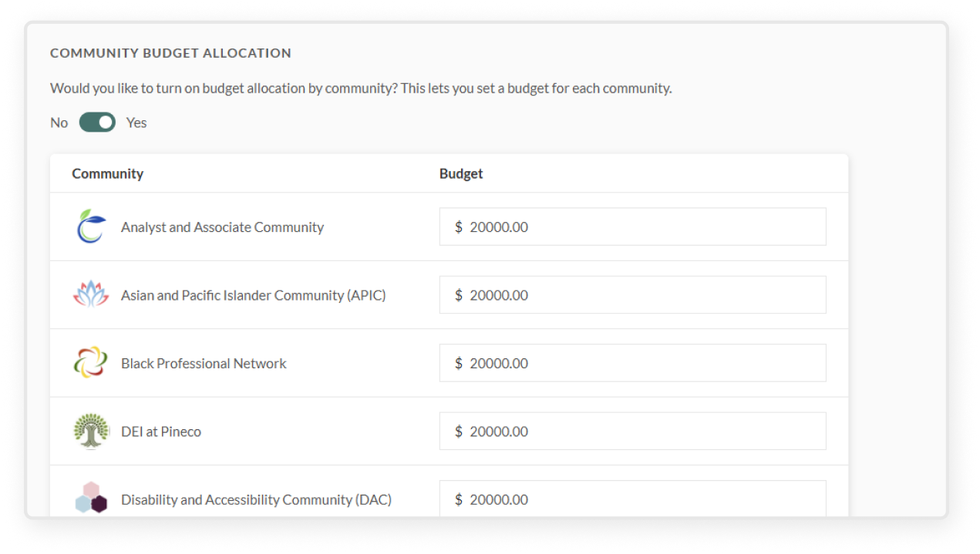The width and height of the screenshot is (980, 554).
Task: Open the Analyst and Associate Community name
Action: coord(222,227)
